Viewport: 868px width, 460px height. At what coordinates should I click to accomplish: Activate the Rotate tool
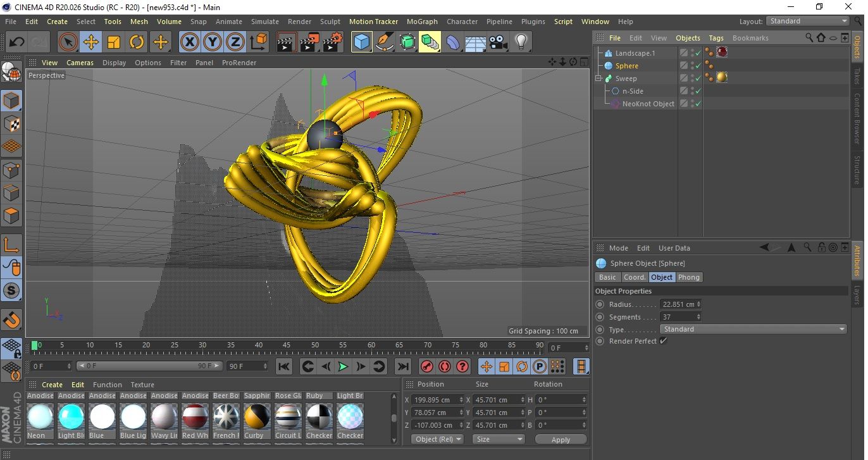click(x=137, y=42)
